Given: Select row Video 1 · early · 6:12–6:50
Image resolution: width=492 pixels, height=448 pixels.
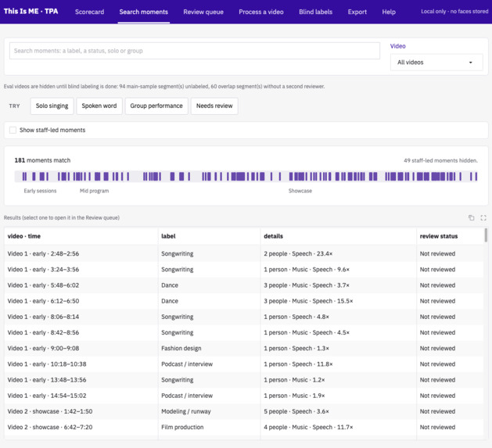Looking at the screenshot, I should coord(244,301).
